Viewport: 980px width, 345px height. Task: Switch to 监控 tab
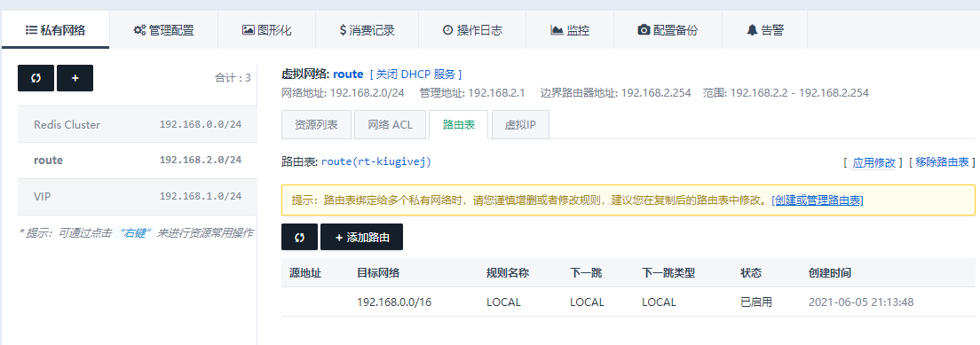pos(570,30)
